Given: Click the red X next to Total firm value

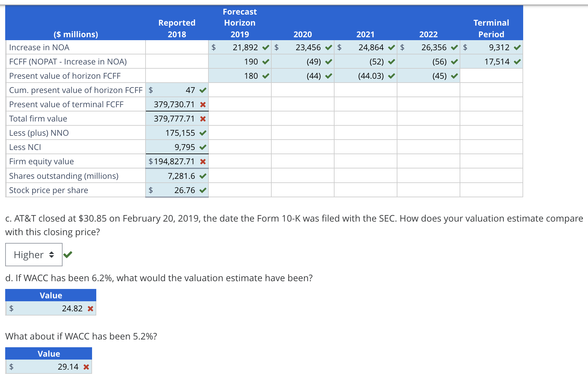Looking at the screenshot, I should point(203,119).
